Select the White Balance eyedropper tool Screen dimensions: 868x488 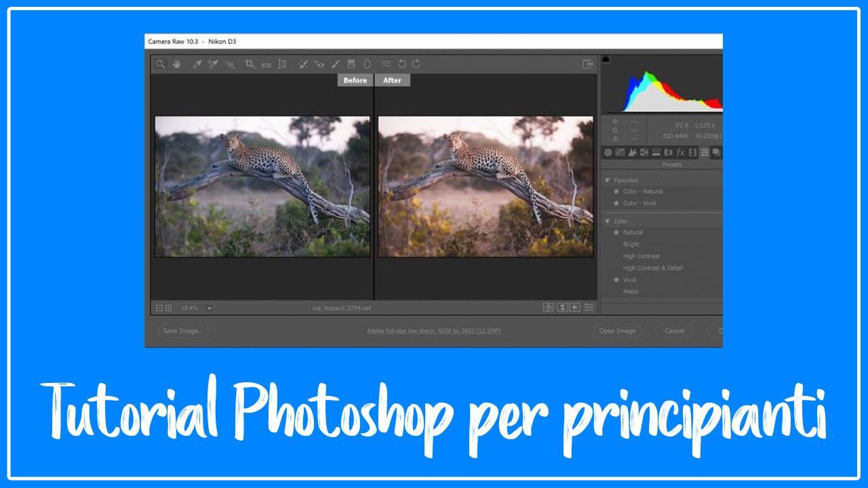point(197,64)
